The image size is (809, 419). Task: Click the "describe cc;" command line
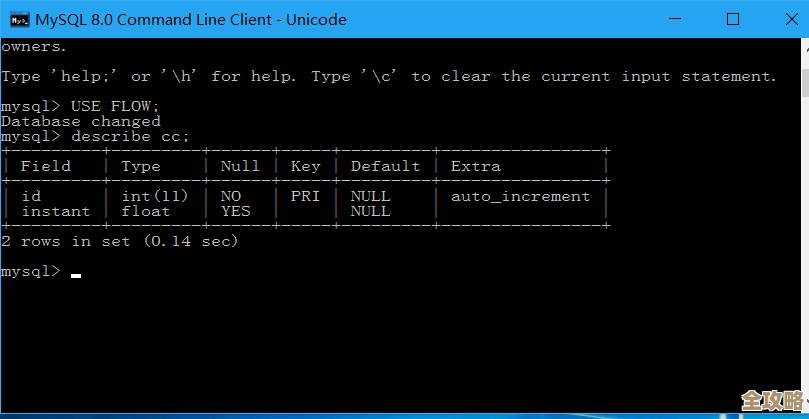(x=130, y=136)
